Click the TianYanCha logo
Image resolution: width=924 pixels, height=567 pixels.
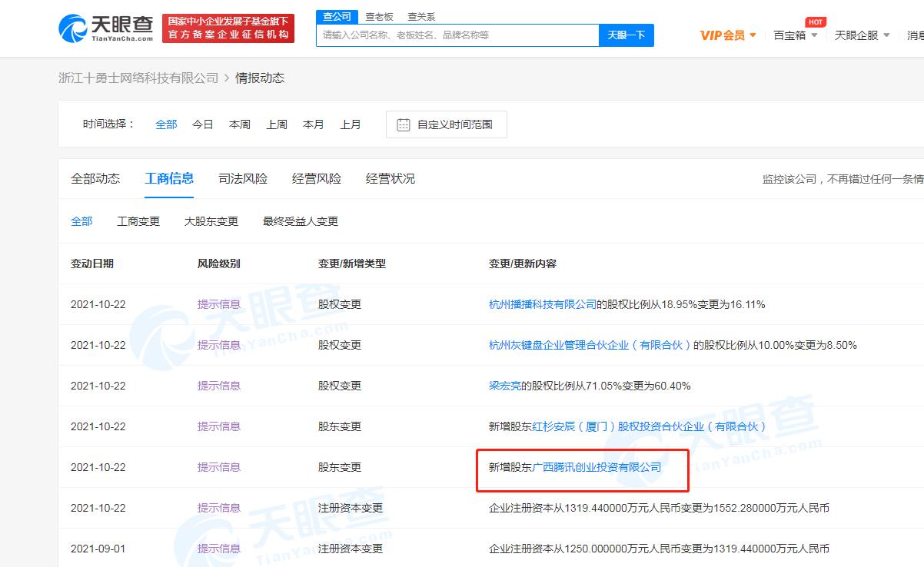[x=105, y=28]
